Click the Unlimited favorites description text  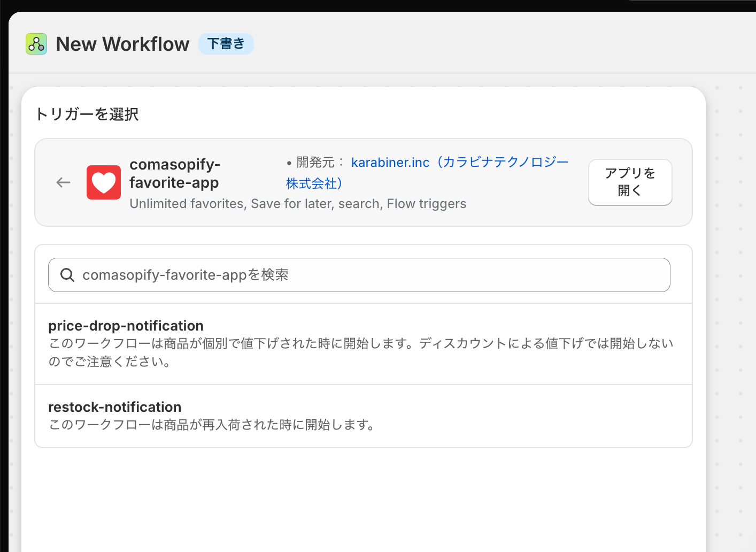point(298,204)
